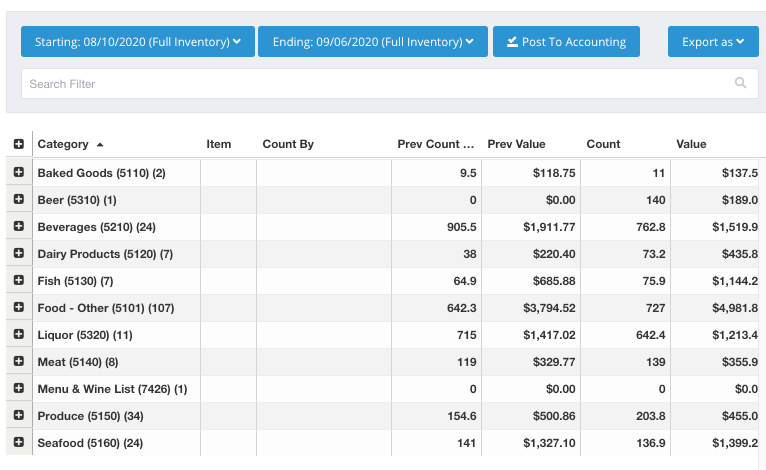Viewport: 766px width, 470px height.
Task: Expand the Baked Goods (5110) category
Action: pos(19,173)
